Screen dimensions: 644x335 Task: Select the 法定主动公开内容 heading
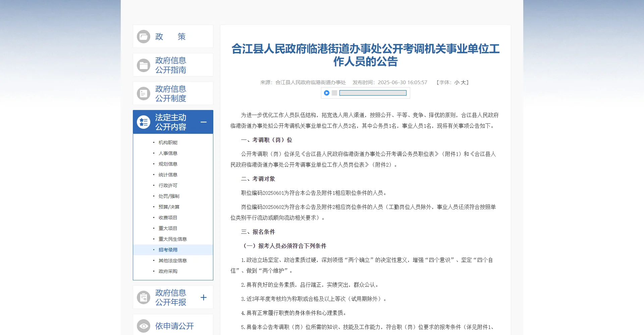point(171,122)
